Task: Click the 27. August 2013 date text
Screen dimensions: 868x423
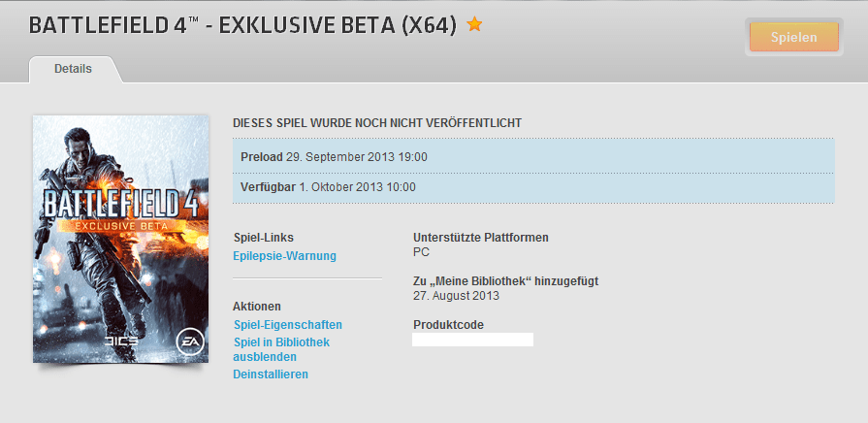Action: [x=456, y=296]
